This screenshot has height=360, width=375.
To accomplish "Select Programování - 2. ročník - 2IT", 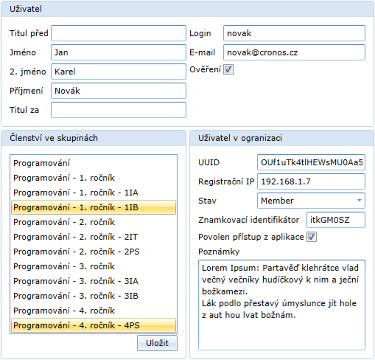I will (93, 237).
